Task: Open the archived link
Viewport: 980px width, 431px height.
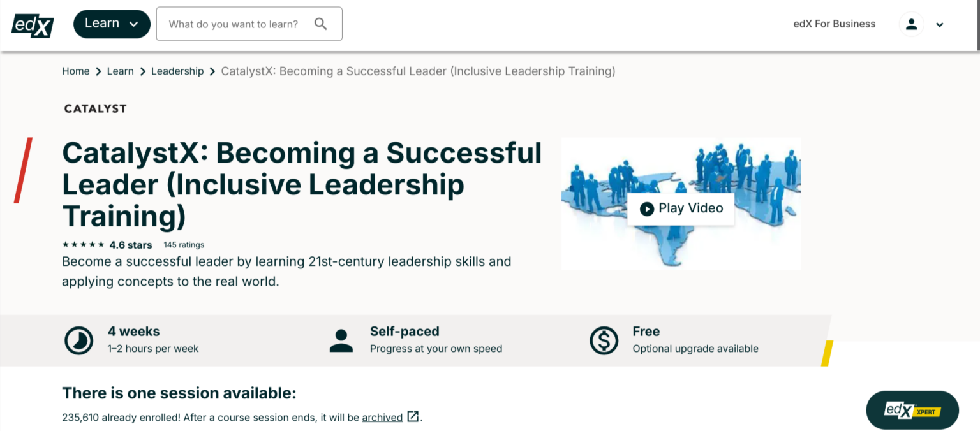Action: [x=382, y=417]
